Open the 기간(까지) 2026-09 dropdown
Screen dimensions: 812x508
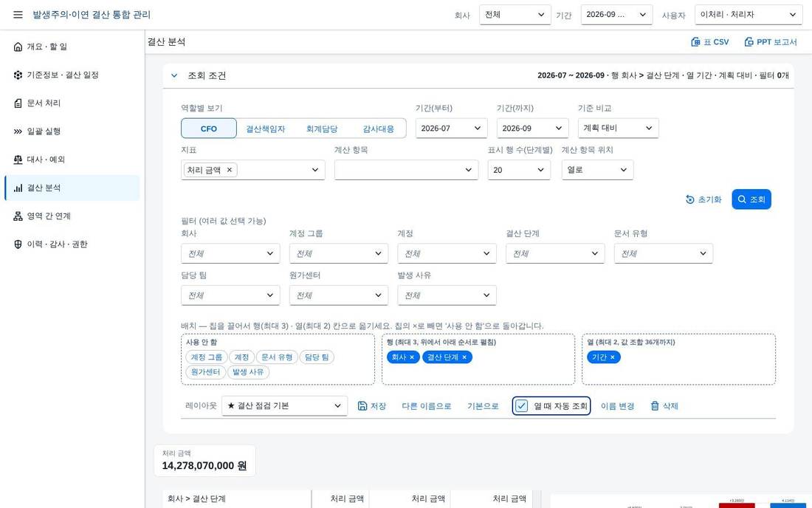(x=532, y=128)
